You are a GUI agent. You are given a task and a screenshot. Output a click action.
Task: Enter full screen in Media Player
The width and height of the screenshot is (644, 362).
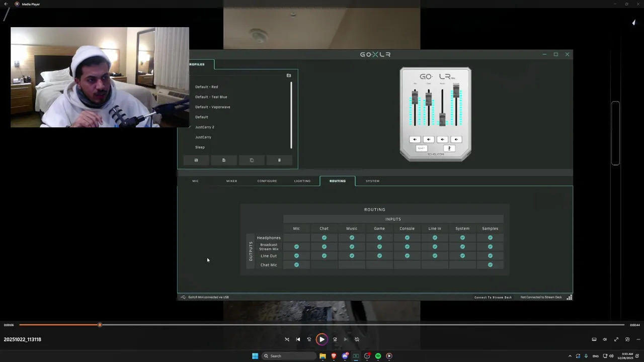616,339
